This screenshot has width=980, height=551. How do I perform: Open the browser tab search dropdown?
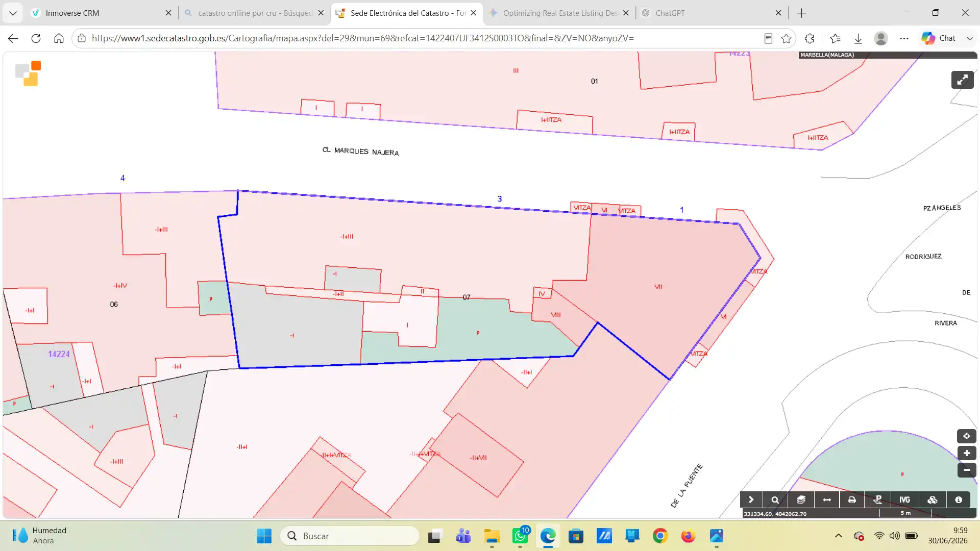click(13, 13)
